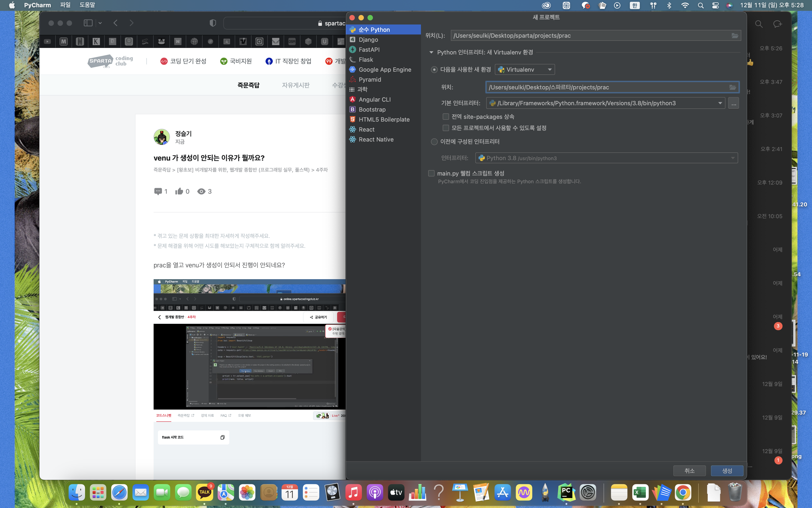This screenshot has height=508, width=812.
Task: Select FastAPI in the project type list
Action: [383, 50]
